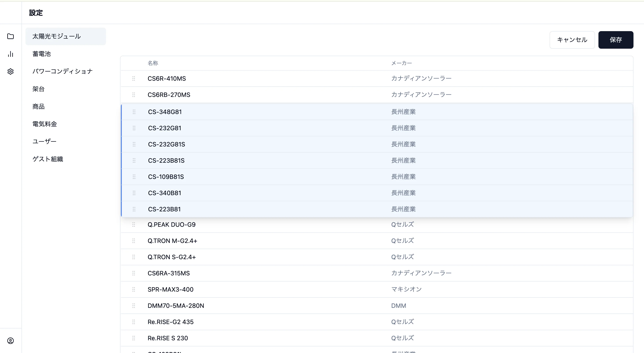
Task: Open the user account icon at the bottom of the sidebar
Action: [11, 341]
